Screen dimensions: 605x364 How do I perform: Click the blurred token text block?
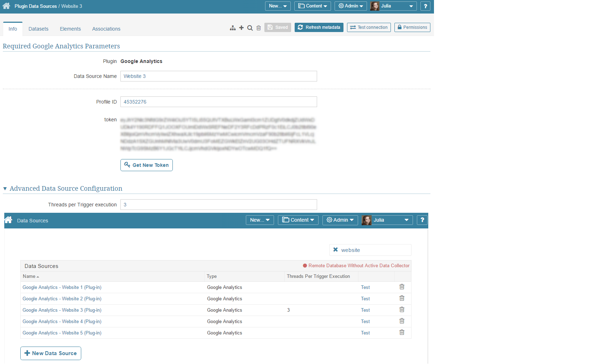tap(218, 134)
